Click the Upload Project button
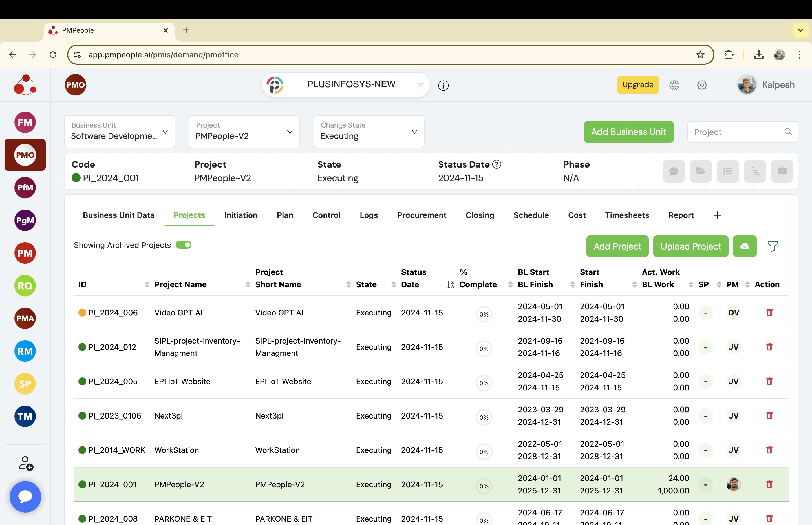 click(x=690, y=246)
